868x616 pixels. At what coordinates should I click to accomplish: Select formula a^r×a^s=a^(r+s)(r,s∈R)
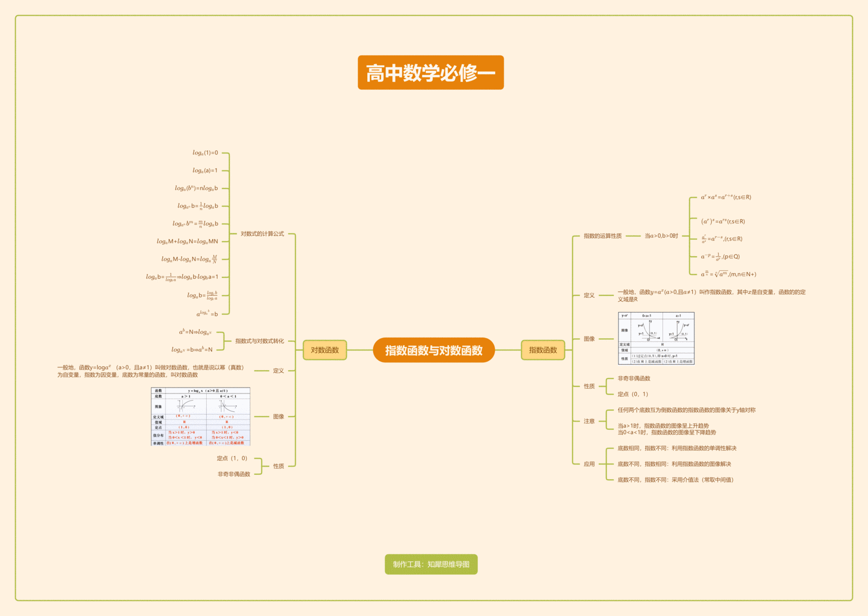tap(726, 197)
